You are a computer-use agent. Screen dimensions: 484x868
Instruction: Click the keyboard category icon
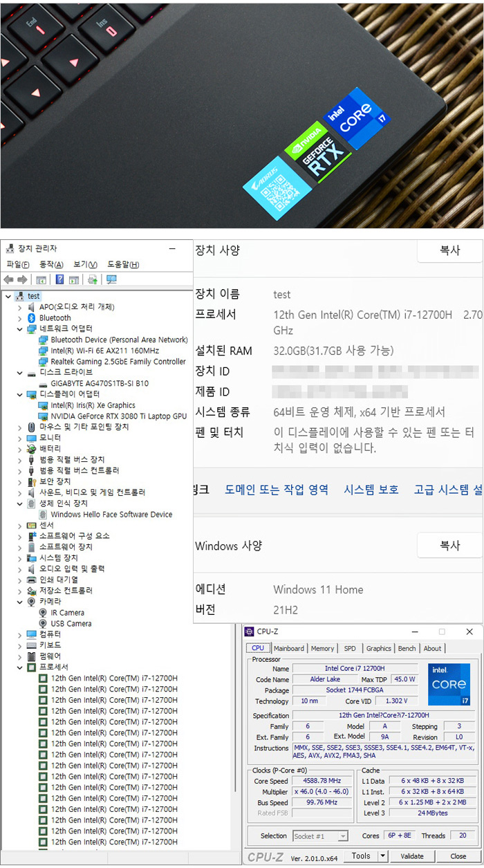click(x=31, y=645)
